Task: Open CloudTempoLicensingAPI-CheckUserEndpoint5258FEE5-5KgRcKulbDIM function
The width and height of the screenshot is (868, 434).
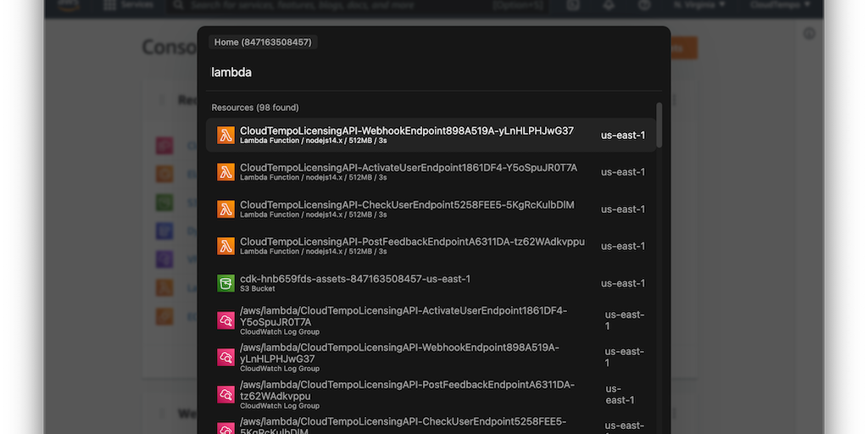Action: point(407,205)
